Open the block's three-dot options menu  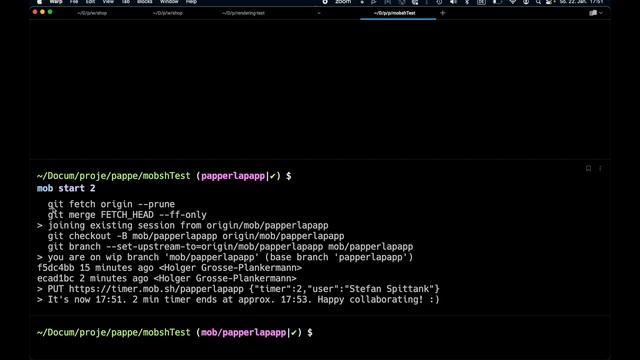click(x=600, y=168)
